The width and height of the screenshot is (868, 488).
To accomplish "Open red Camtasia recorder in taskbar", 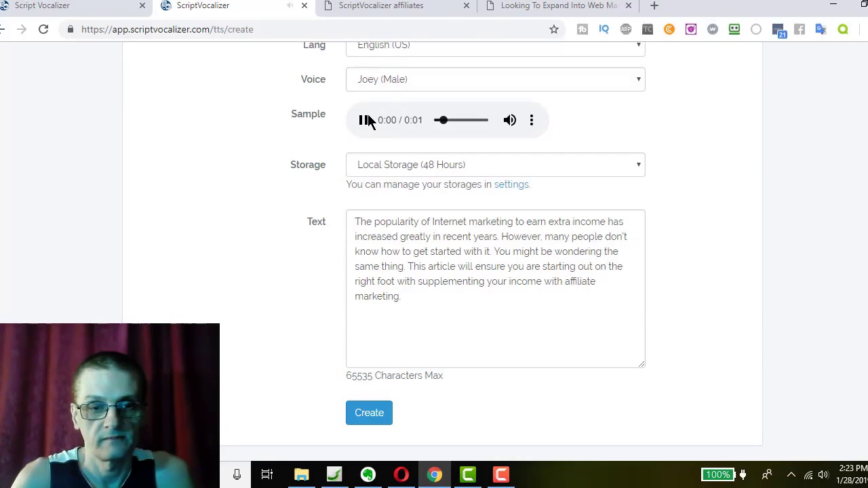I will (x=501, y=474).
